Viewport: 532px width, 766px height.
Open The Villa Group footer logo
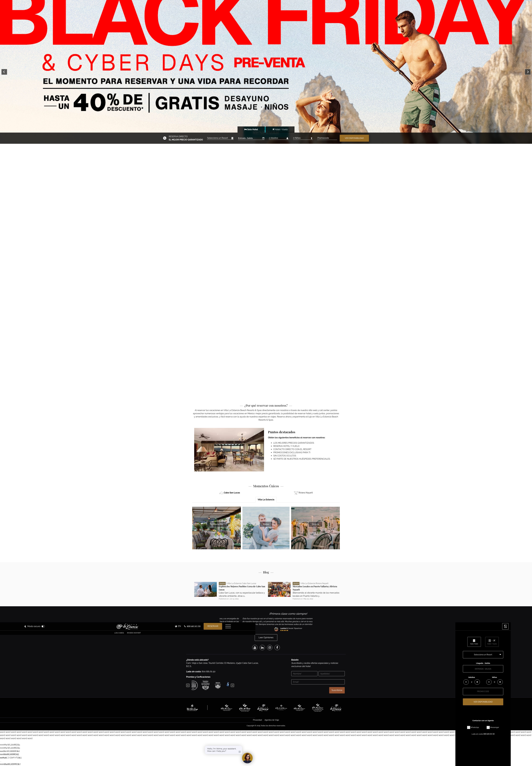point(192,708)
